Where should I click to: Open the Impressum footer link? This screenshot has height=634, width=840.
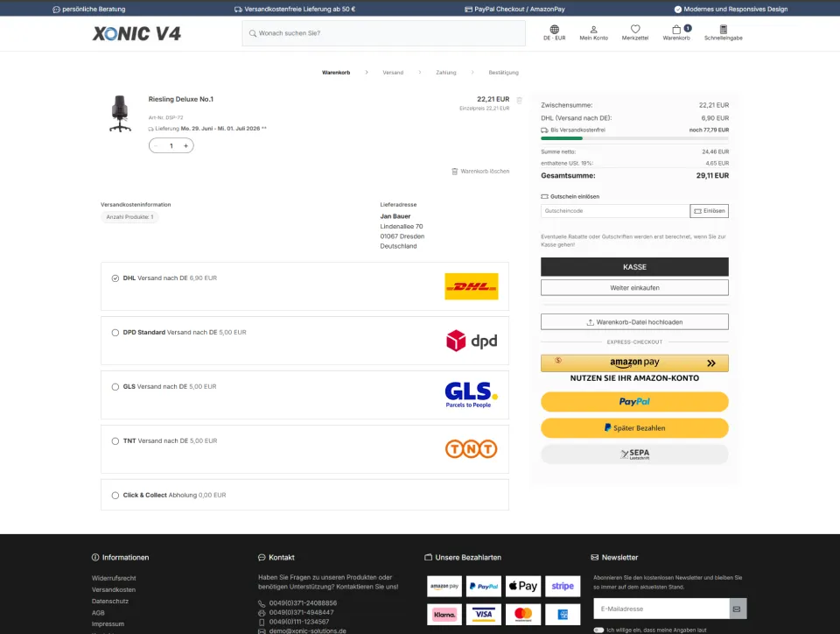tap(108, 623)
